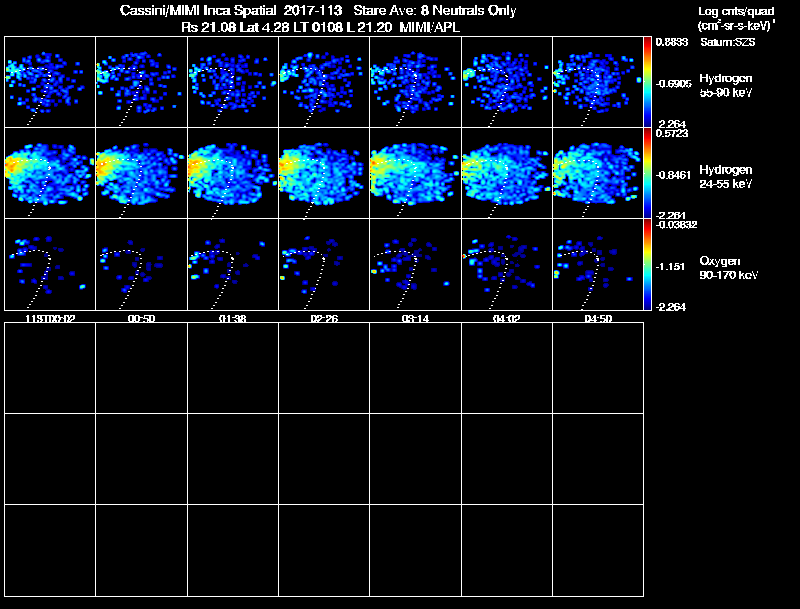Click the 'Log cnts/quad' units heading
This screenshot has height=609, width=800.
point(736,11)
